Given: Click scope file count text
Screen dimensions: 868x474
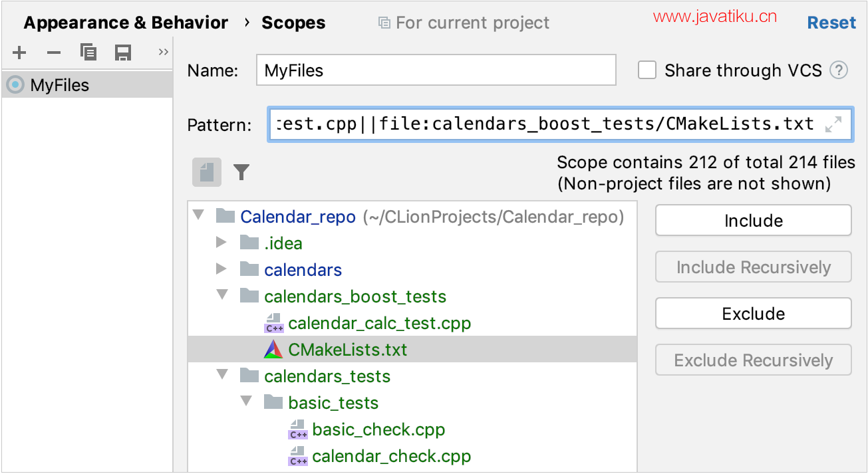Looking at the screenshot, I should [x=706, y=162].
